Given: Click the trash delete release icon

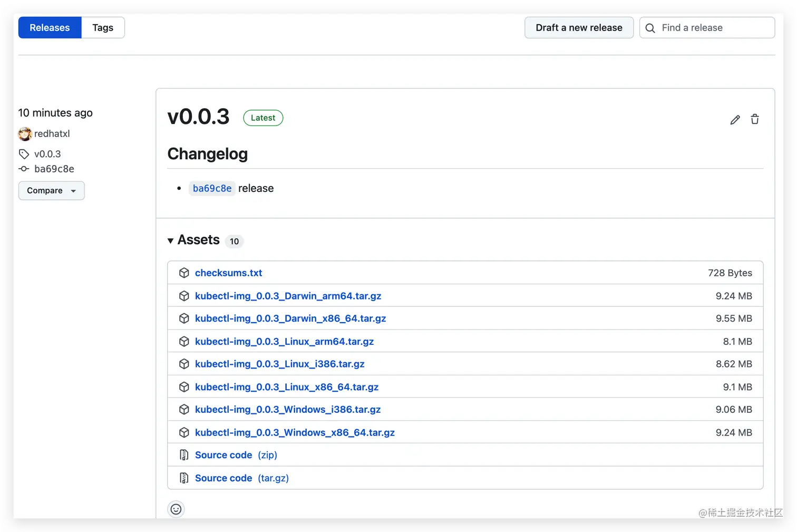Looking at the screenshot, I should [x=755, y=119].
